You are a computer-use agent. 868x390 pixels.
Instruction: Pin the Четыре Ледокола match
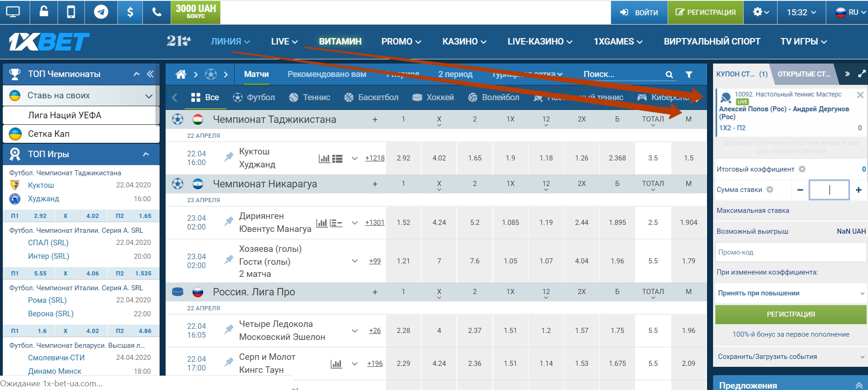[x=229, y=329]
